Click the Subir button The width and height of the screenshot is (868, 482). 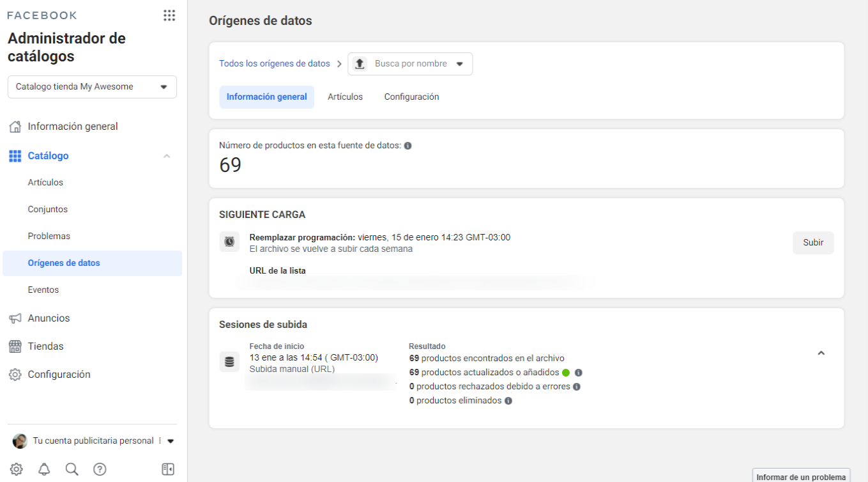coord(813,243)
